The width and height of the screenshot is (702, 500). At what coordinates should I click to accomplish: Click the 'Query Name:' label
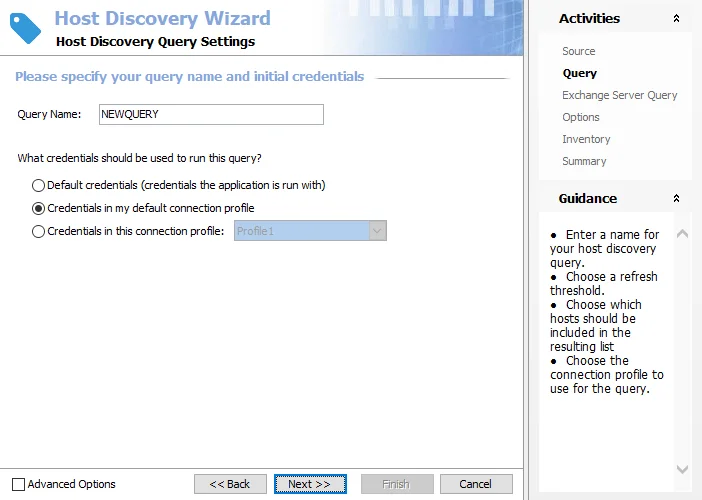point(49,115)
